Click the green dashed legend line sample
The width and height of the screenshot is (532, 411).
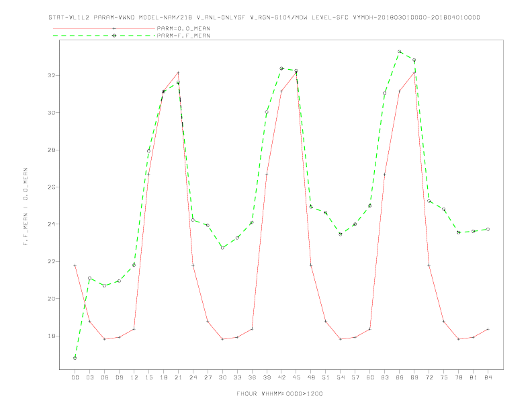[x=104, y=36]
